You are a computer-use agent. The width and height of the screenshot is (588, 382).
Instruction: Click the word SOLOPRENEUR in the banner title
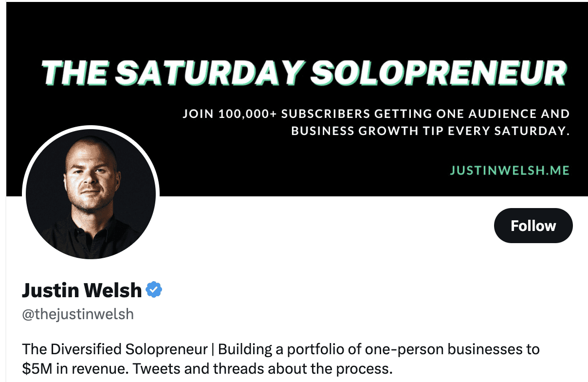439,73
